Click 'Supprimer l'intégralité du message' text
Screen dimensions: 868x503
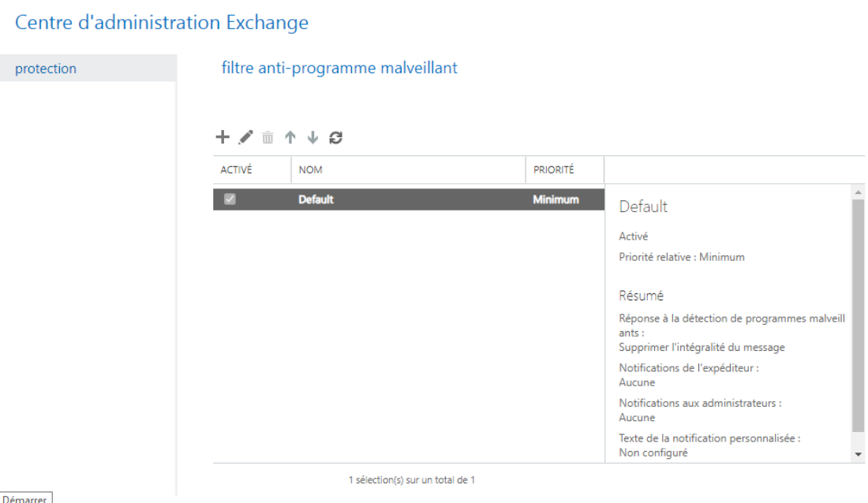click(x=702, y=348)
